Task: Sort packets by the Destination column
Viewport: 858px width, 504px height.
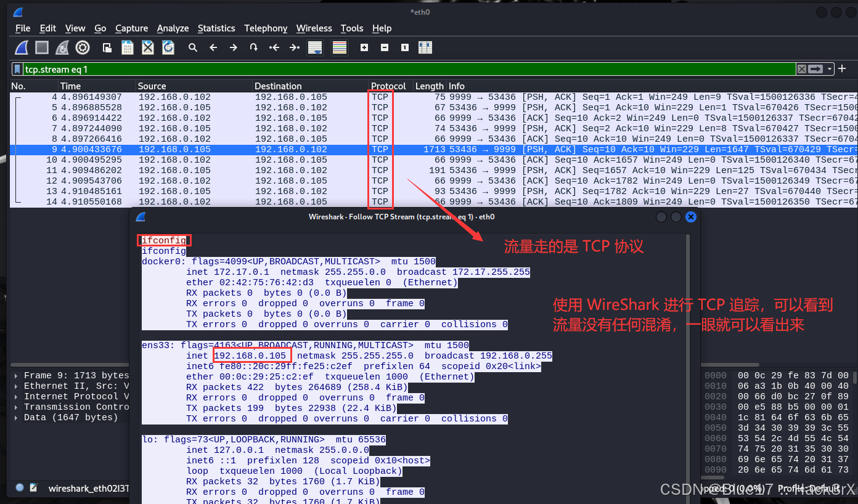Action: [310, 86]
